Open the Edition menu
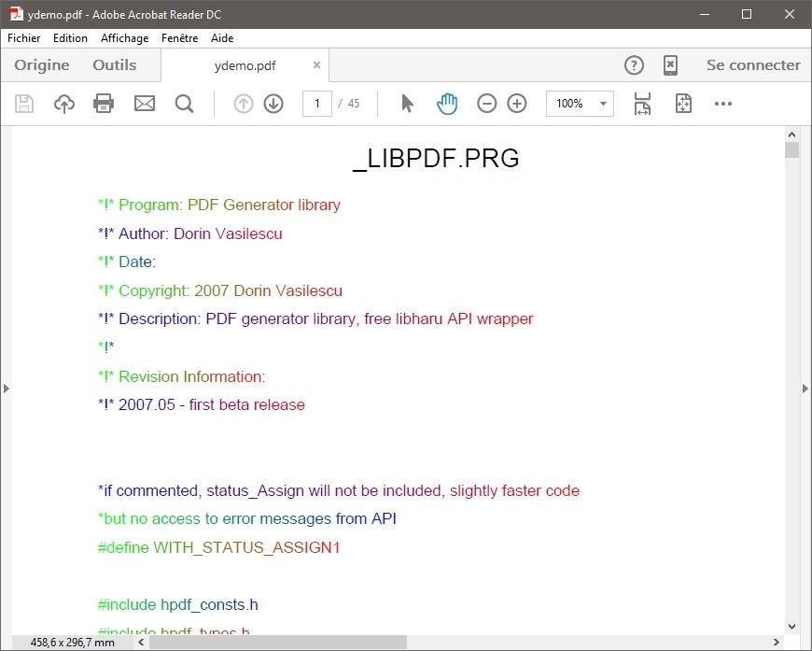 pos(70,38)
